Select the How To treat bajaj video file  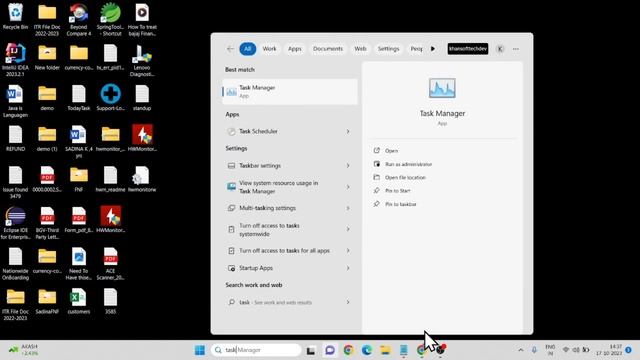point(142,19)
